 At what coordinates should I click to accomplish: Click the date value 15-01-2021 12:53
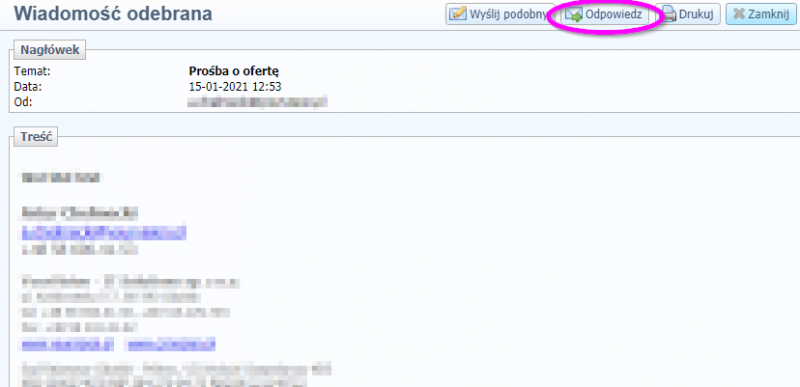pyautogui.click(x=235, y=87)
